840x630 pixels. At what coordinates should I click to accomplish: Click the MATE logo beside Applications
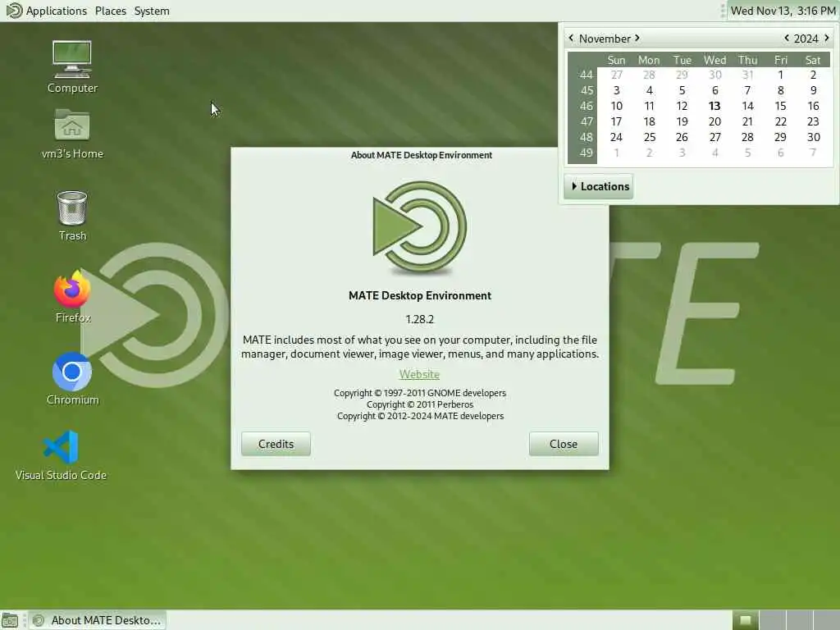pos(14,10)
